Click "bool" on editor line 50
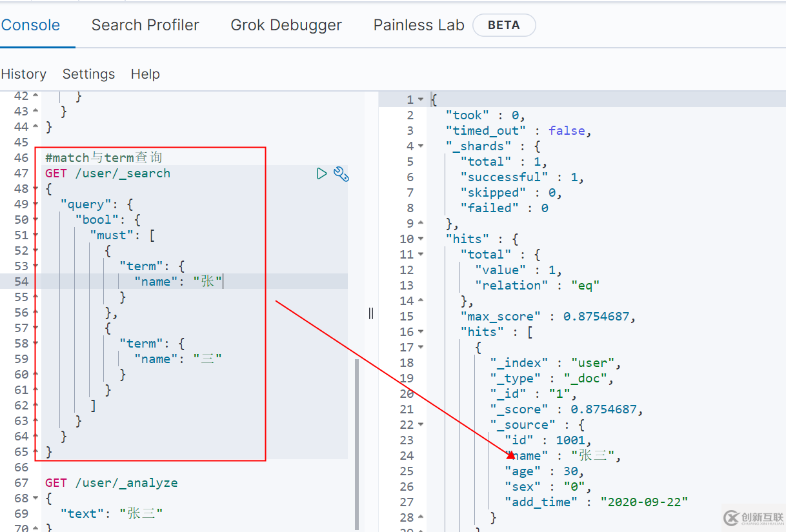Screen dimensions: 786x532 pyautogui.click(x=97, y=220)
